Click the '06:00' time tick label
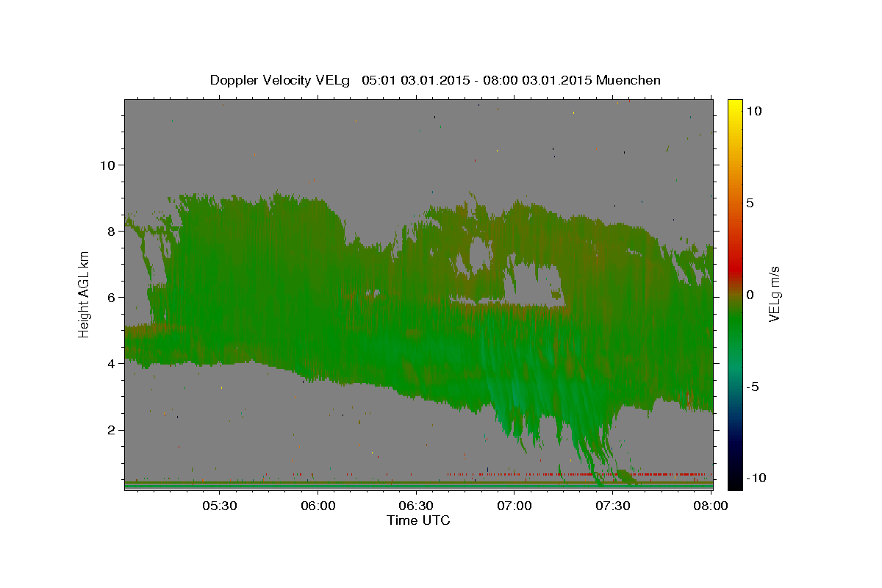Viewport: 882px width, 588px height. click(318, 506)
